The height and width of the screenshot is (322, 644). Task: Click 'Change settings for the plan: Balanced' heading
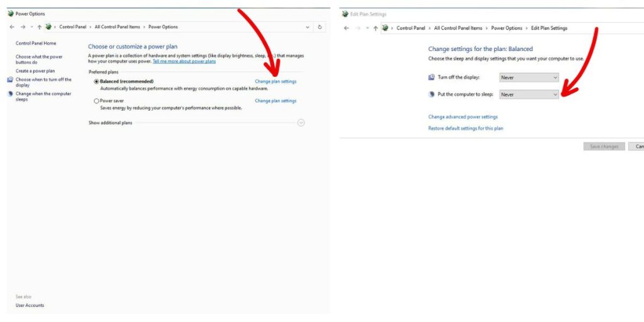pos(480,49)
